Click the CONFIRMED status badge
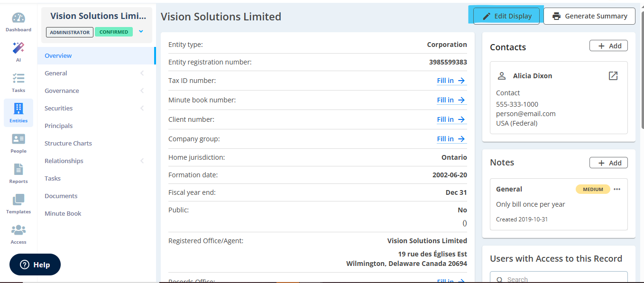This screenshot has width=644, height=283. coord(114,32)
